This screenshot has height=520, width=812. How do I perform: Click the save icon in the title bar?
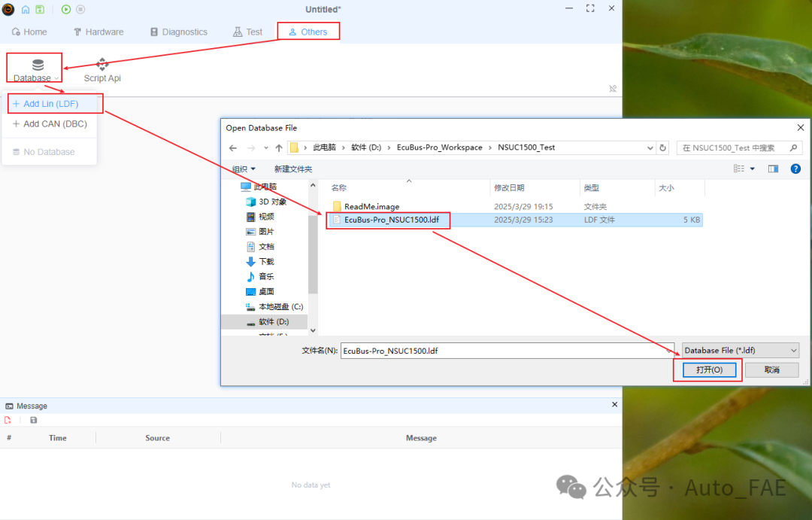40,9
